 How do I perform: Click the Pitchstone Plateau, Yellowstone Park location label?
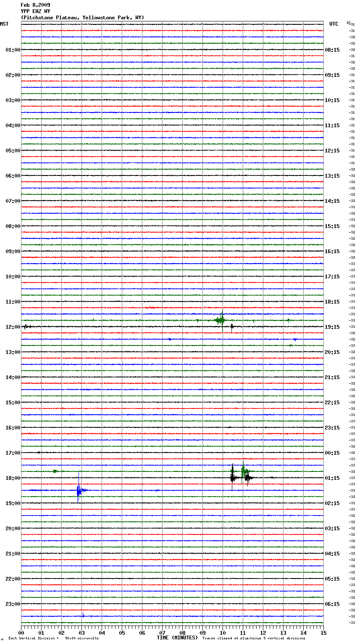(82, 18)
